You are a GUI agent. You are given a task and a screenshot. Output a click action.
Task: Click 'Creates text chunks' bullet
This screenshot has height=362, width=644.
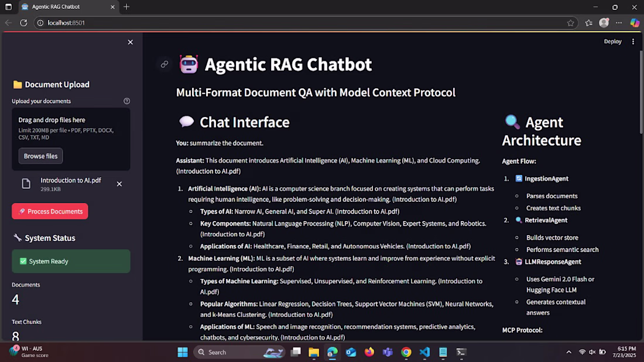553,208
